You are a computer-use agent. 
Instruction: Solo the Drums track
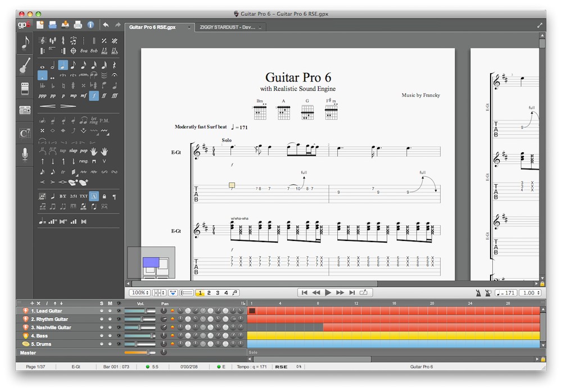click(102, 344)
